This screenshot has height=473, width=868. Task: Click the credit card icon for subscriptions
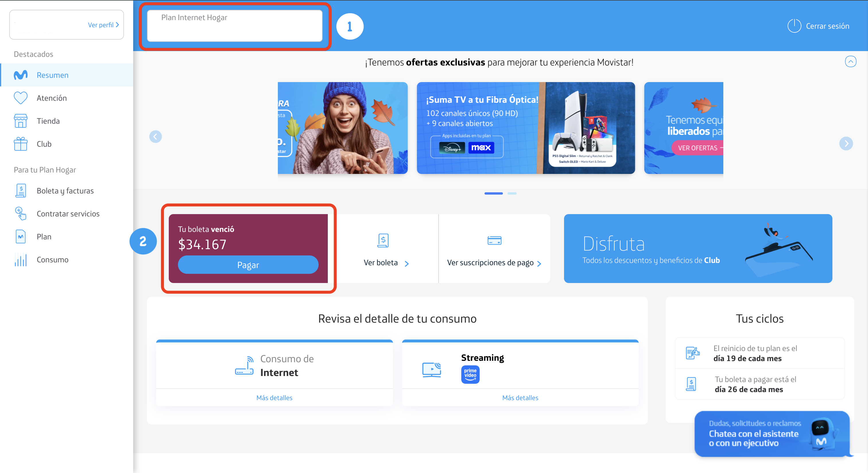point(494,241)
